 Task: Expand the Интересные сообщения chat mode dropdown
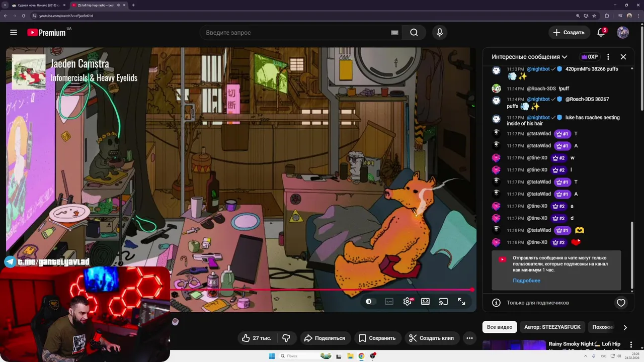tap(529, 57)
